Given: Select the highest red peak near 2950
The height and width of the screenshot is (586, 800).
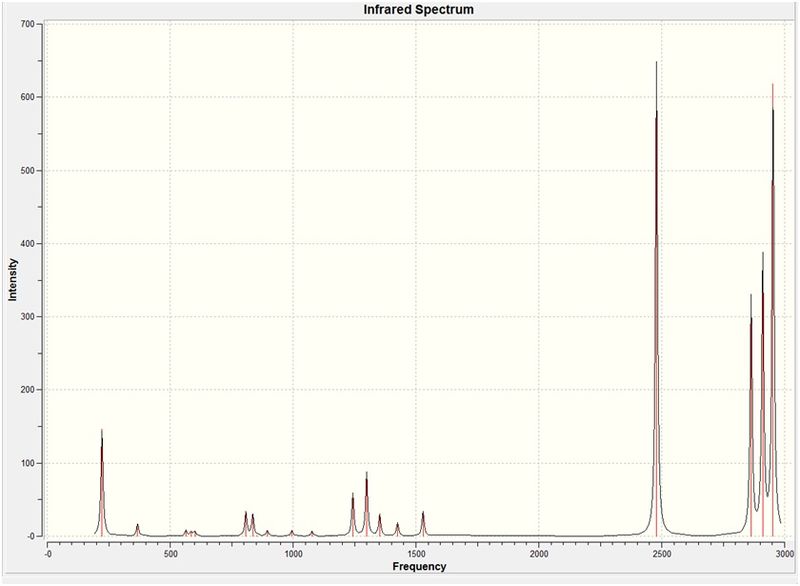Looking at the screenshot, I should [773, 311].
